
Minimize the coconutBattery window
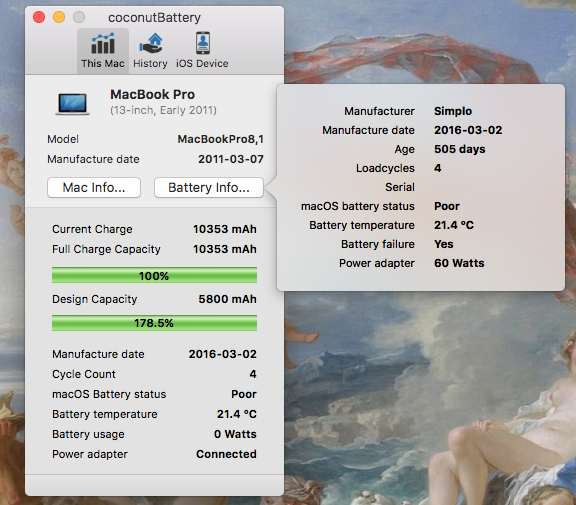point(59,17)
